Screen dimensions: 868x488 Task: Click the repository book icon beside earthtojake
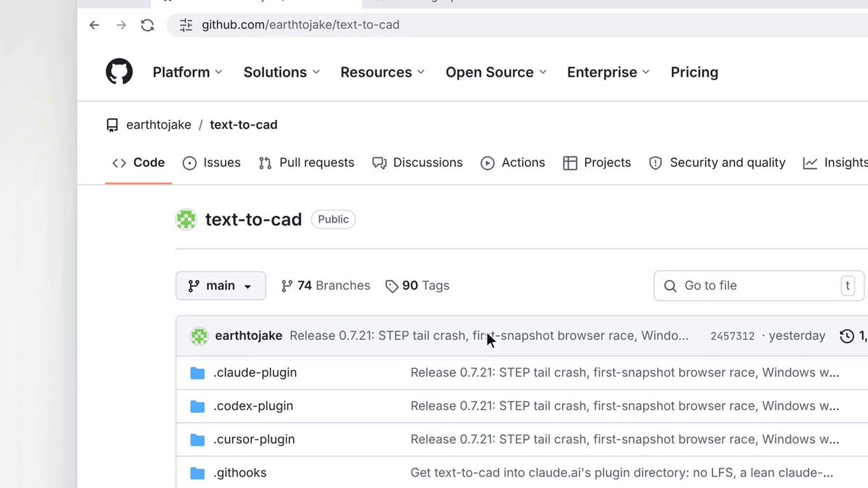(x=112, y=125)
